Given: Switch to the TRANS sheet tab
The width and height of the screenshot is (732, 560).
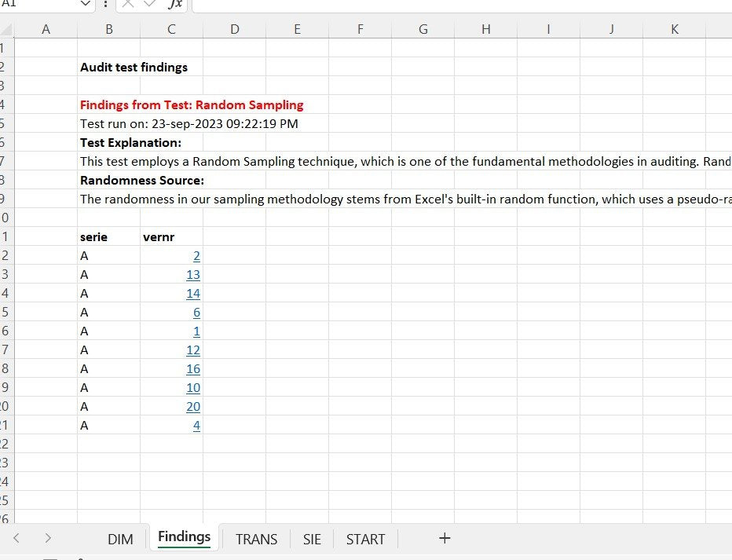Looking at the screenshot, I should (x=255, y=539).
